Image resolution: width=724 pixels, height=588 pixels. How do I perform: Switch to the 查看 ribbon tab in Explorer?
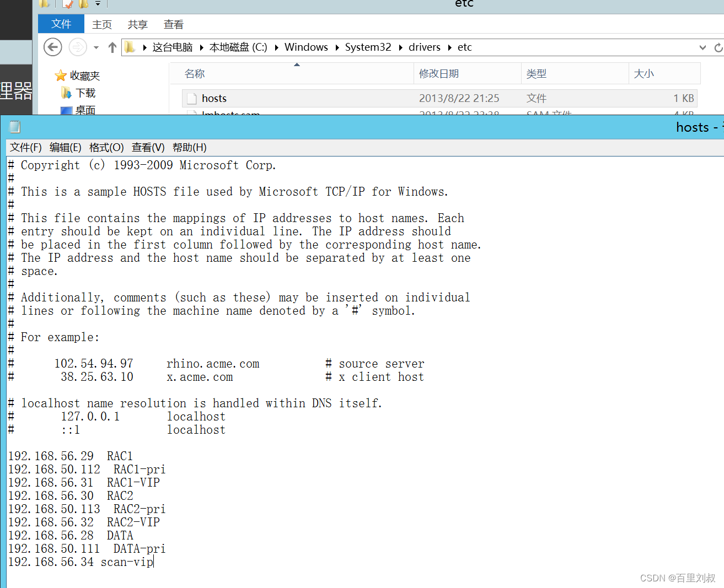(x=174, y=24)
